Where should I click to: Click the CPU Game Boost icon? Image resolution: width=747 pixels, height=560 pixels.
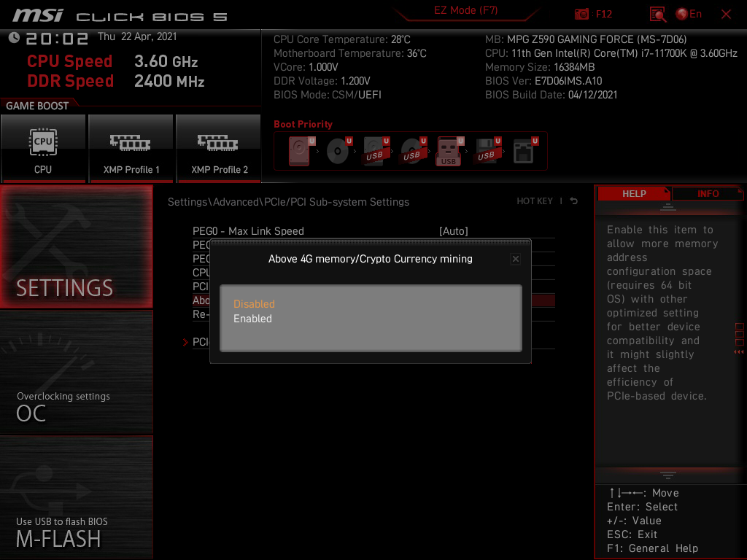coord(43,149)
